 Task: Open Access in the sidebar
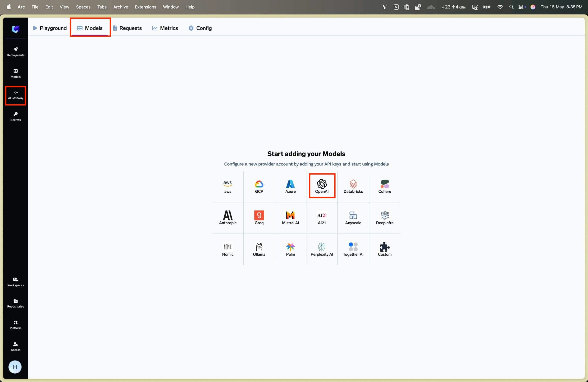tap(16, 347)
